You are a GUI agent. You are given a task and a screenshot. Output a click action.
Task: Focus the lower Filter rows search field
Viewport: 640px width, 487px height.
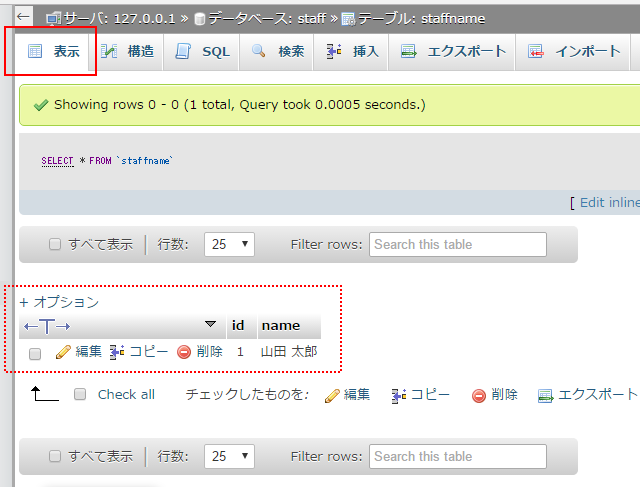pos(458,456)
